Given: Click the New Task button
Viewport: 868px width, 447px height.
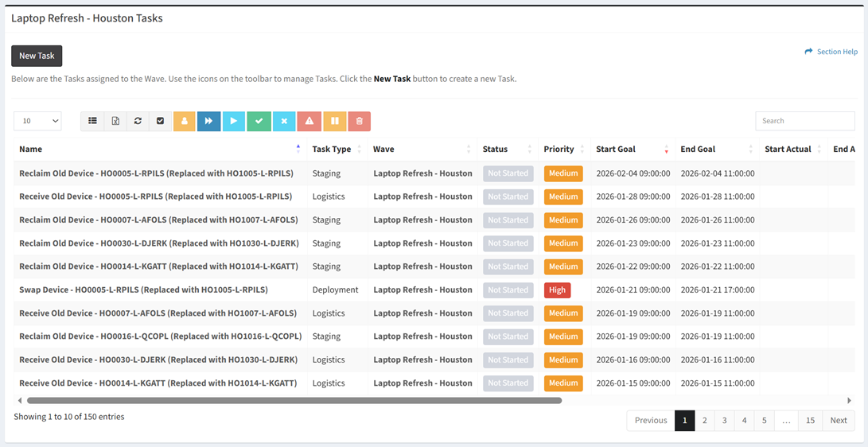Looking at the screenshot, I should (37, 56).
